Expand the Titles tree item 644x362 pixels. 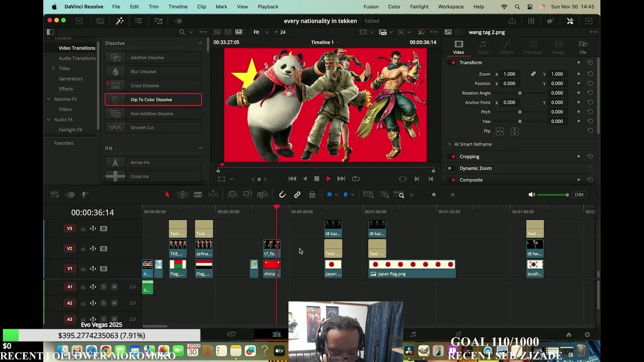click(53, 68)
